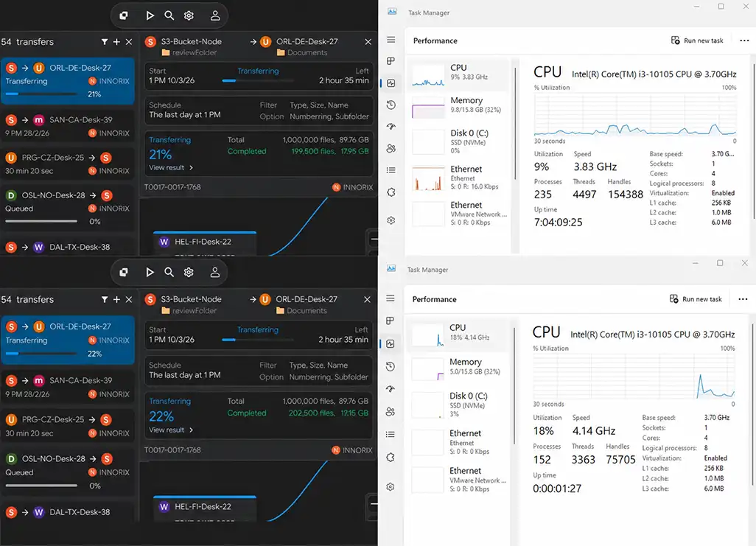The width and height of the screenshot is (756, 546).
Task: Open the user account icon above the 22% transfer list
Action: click(x=215, y=273)
